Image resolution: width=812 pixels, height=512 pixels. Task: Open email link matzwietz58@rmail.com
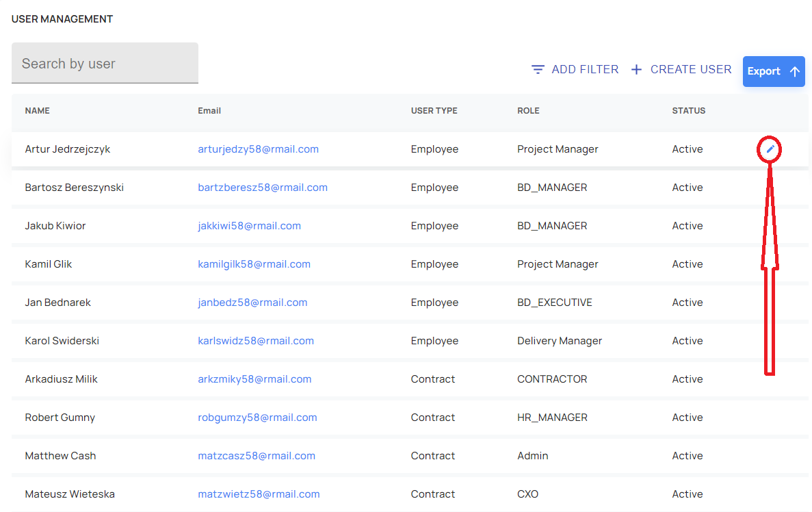259,494
